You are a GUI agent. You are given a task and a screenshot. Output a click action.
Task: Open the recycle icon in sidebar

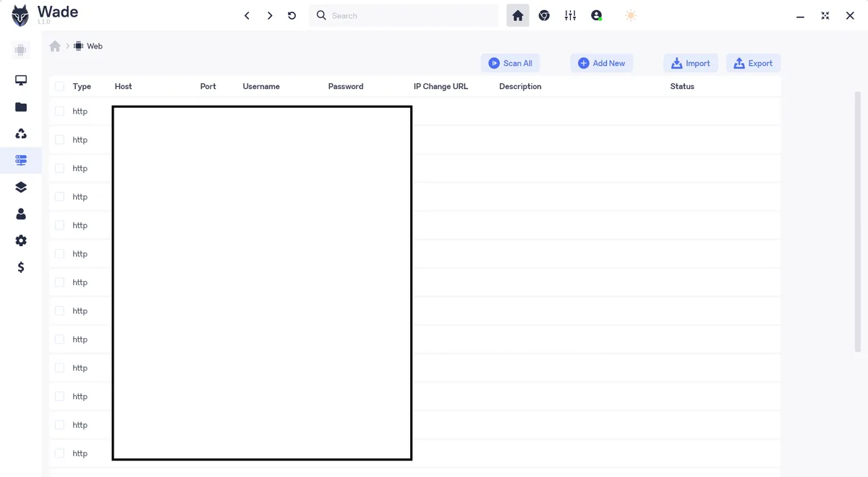[x=21, y=134]
